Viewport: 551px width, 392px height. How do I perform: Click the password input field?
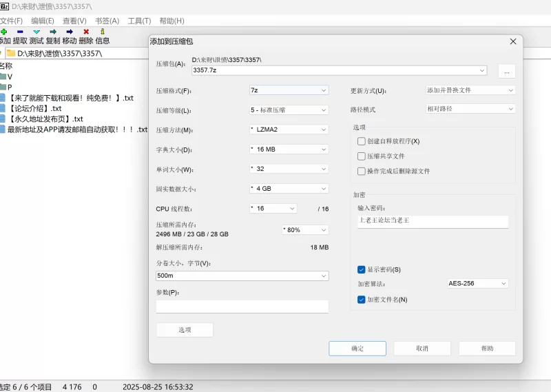tap(433, 221)
